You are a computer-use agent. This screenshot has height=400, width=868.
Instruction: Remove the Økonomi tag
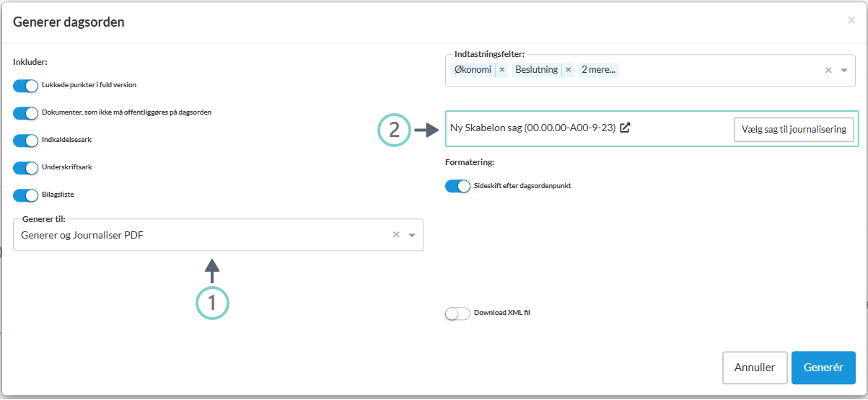(502, 70)
